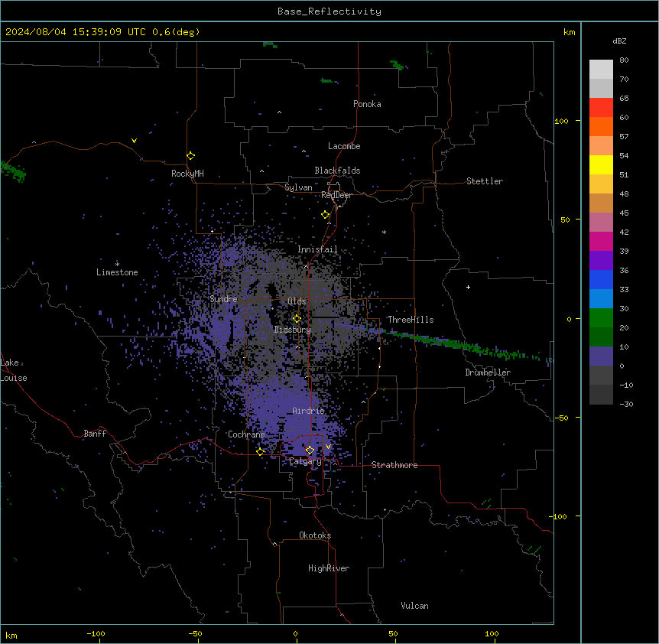The width and height of the screenshot is (659, 644).
Task: Click the 54 dBZ yellow legend swatch
Action: pyautogui.click(x=601, y=164)
